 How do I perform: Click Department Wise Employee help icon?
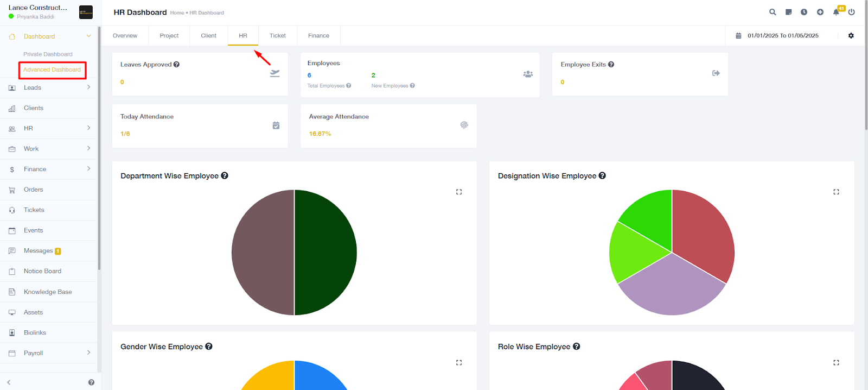[225, 176]
